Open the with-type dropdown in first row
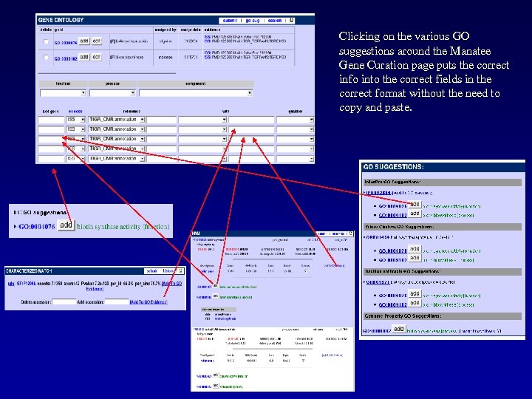532x399 pixels. 202,120
